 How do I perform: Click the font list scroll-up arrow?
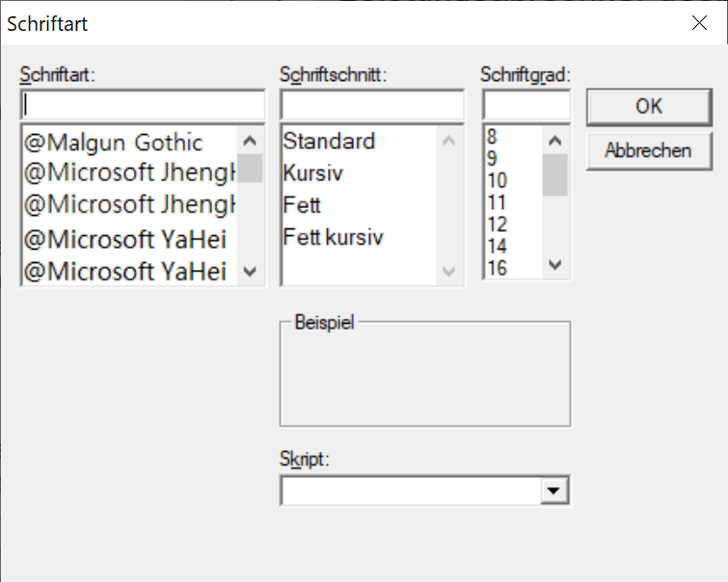(250, 140)
